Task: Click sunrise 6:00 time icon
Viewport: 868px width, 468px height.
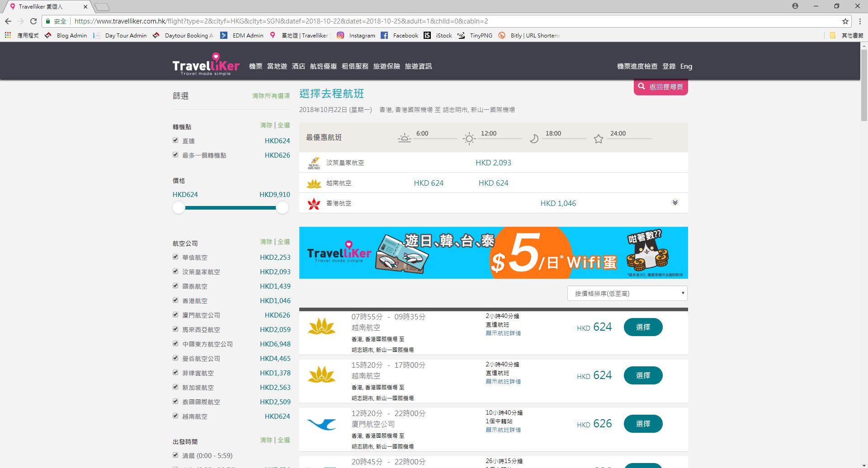Action: [x=405, y=138]
